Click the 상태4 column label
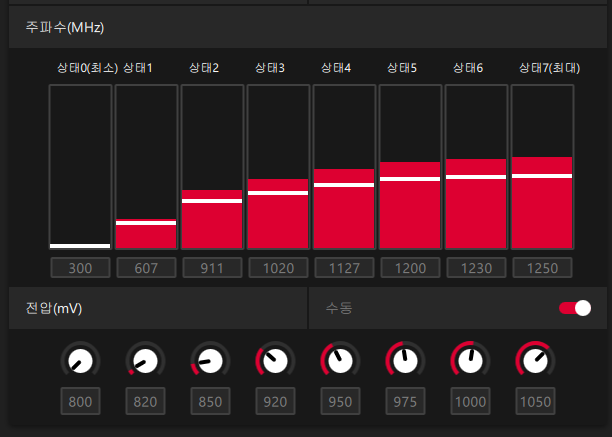Image resolution: width=612 pixels, height=437 pixels. 336,68
